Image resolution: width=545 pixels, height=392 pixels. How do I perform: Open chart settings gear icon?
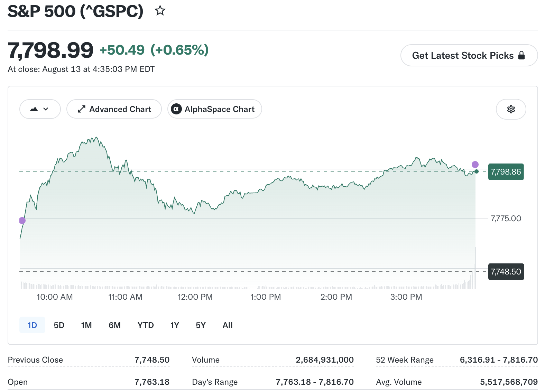tap(511, 109)
